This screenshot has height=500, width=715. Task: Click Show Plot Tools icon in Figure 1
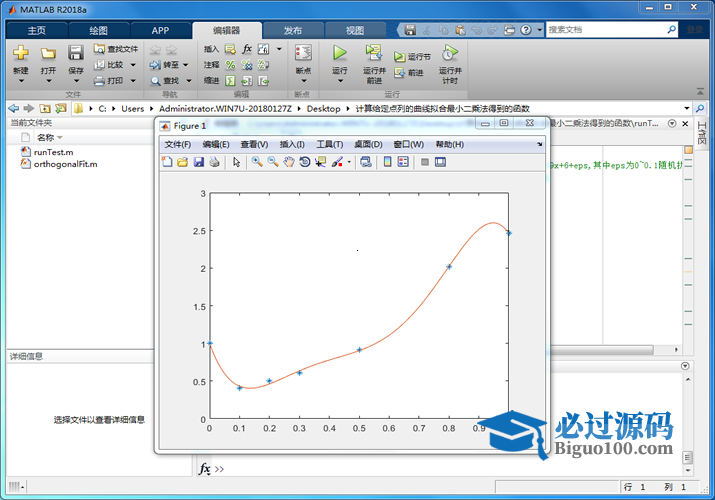click(440, 162)
